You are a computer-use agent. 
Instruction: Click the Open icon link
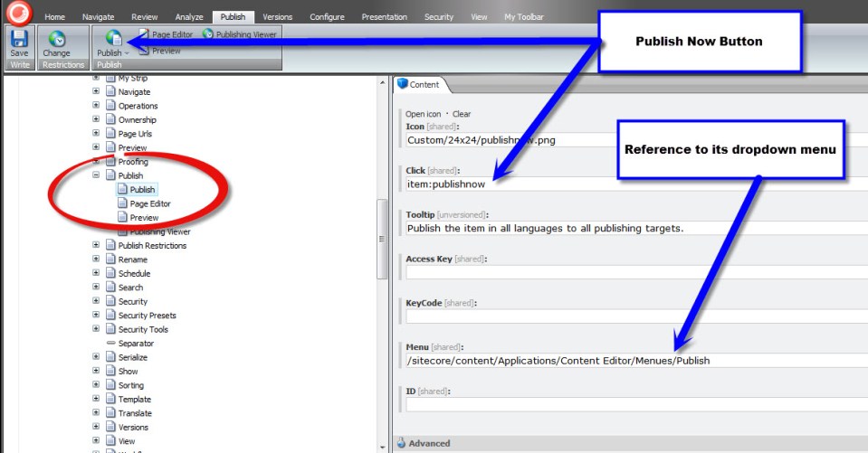[423, 114]
